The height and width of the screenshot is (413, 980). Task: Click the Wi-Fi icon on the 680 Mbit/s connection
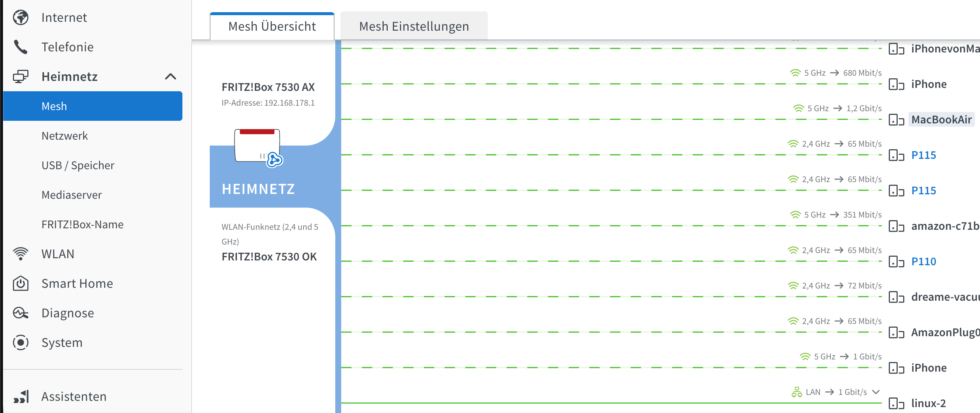795,73
